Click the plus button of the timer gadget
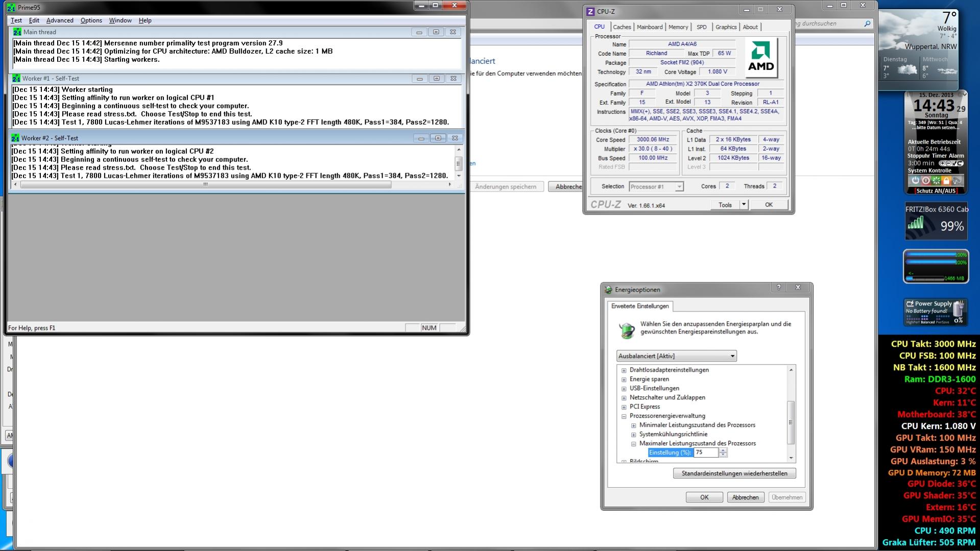Screen dimensions: 980x551 [942, 163]
